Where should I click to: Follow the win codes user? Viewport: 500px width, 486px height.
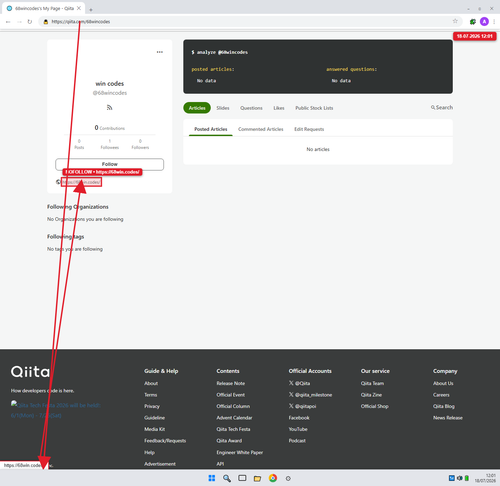coord(109,164)
